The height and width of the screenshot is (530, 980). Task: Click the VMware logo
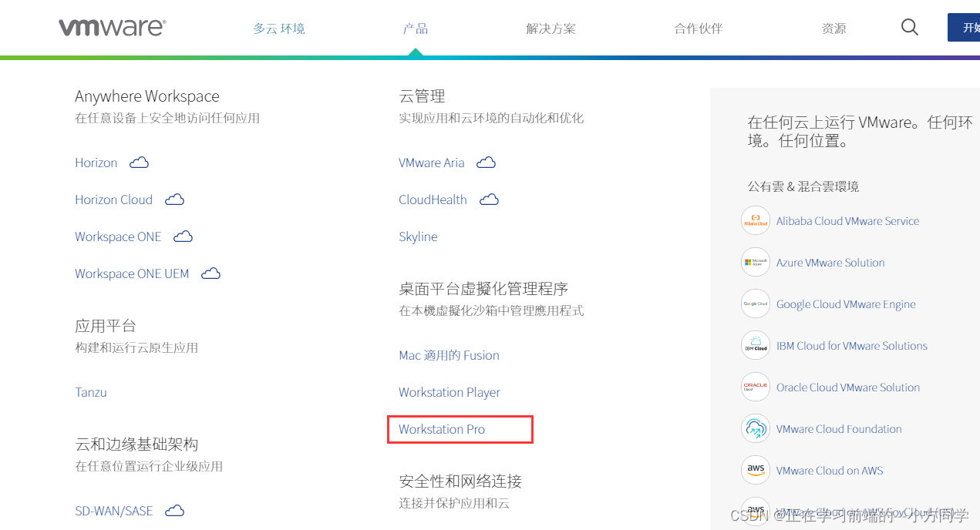(113, 28)
